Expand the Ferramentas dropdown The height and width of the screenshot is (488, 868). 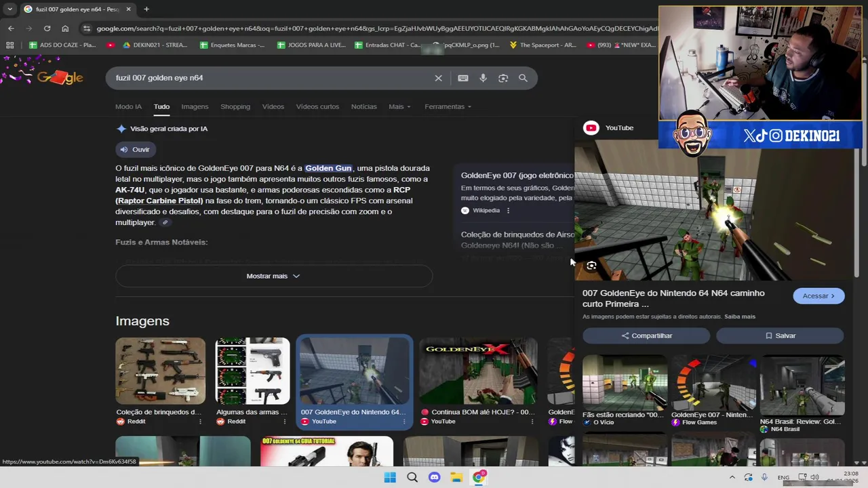[448, 106]
